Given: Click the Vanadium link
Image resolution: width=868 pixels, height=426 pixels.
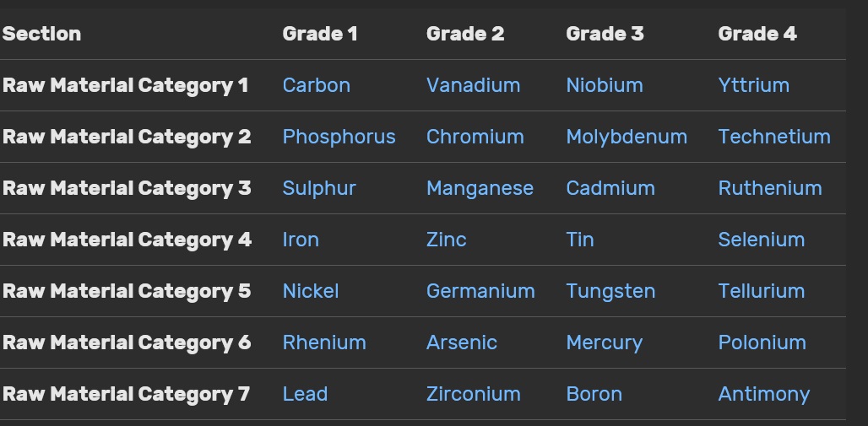Looking at the screenshot, I should pyautogui.click(x=473, y=85).
